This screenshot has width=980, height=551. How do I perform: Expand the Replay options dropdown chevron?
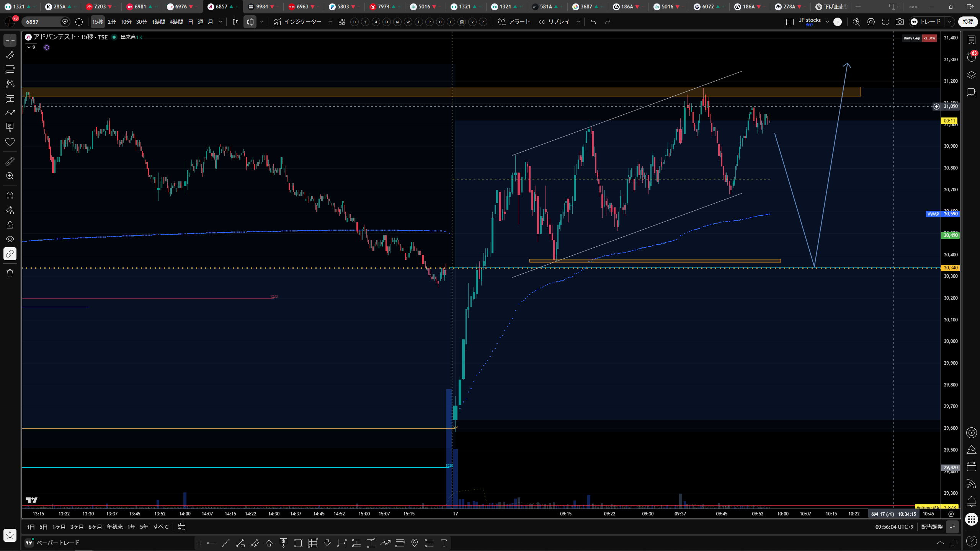point(578,22)
